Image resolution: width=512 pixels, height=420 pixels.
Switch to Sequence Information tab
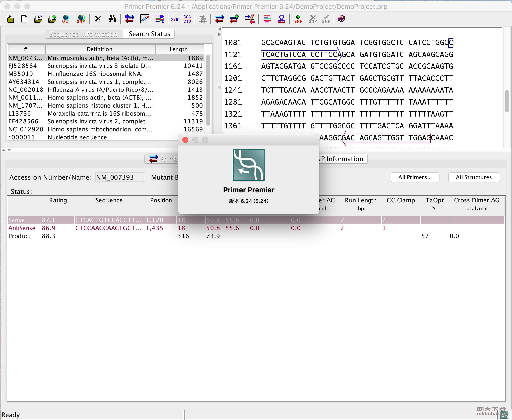[x=83, y=34]
